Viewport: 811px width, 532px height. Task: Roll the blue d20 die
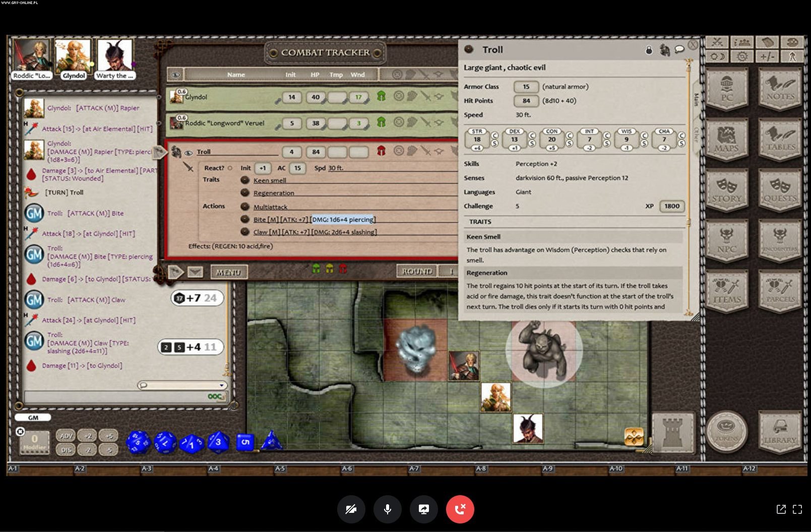pos(138,442)
